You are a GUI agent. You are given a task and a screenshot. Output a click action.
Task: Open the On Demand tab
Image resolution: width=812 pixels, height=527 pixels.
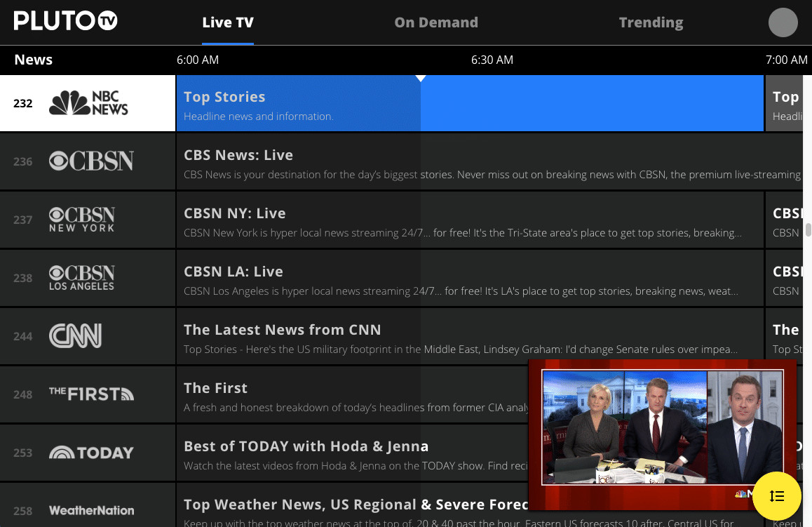[436, 22]
